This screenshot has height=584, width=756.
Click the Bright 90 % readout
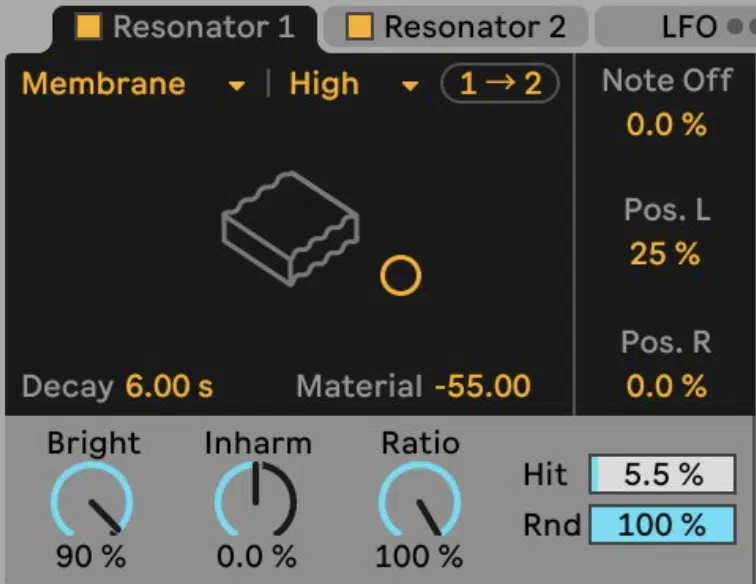[x=91, y=557]
